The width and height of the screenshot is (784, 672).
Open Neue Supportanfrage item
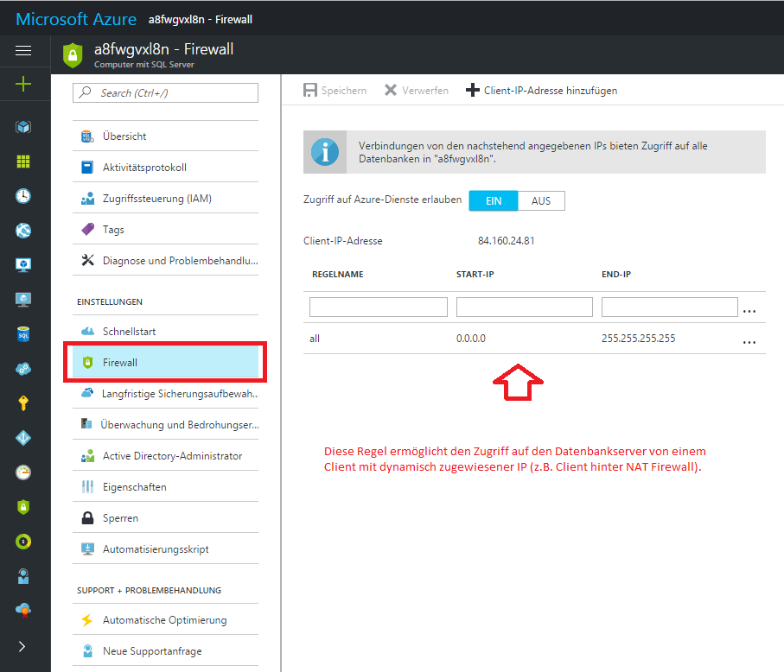[x=165, y=651]
